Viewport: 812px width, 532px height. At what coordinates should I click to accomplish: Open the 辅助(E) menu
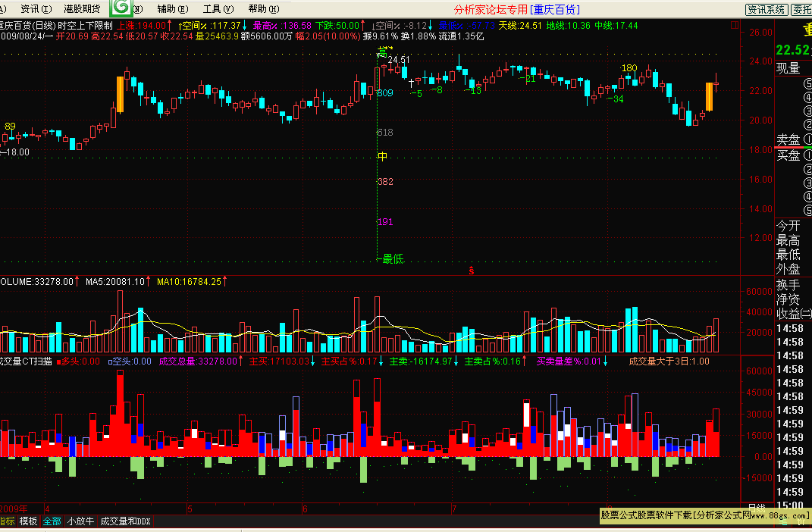click(x=172, y=9)
